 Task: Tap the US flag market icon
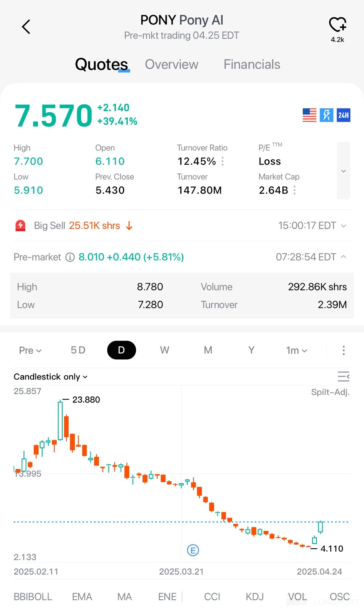pyautogui.click(x=309, y=115)
